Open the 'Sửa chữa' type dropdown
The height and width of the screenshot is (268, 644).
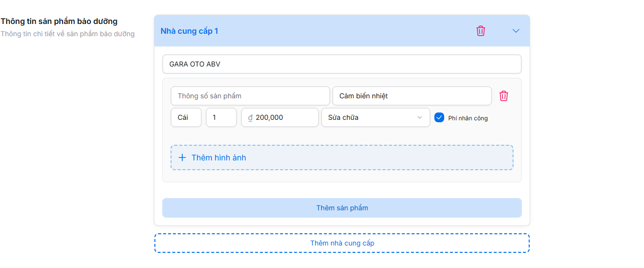click(369, 117)
